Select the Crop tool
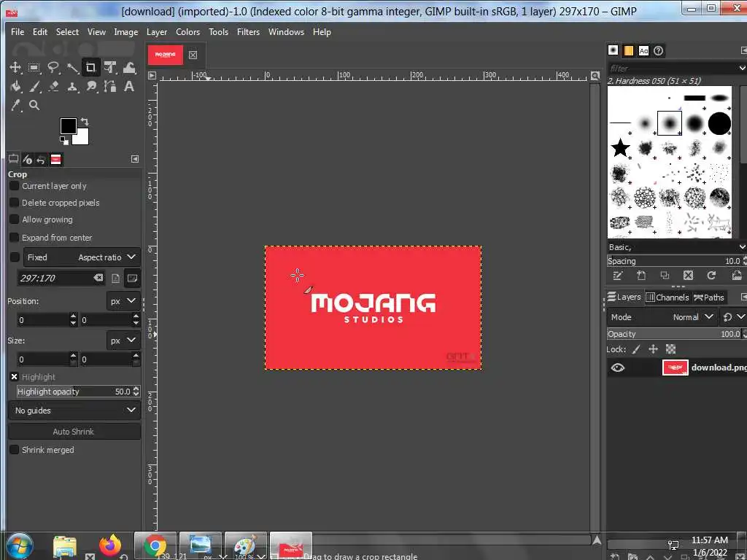This screenshot has width=747, height=560. click(x=90, y=67)
